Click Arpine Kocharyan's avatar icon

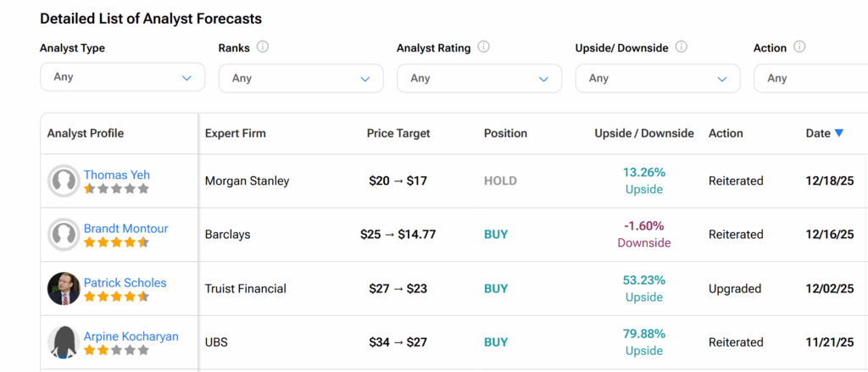[x=64, y=342]
